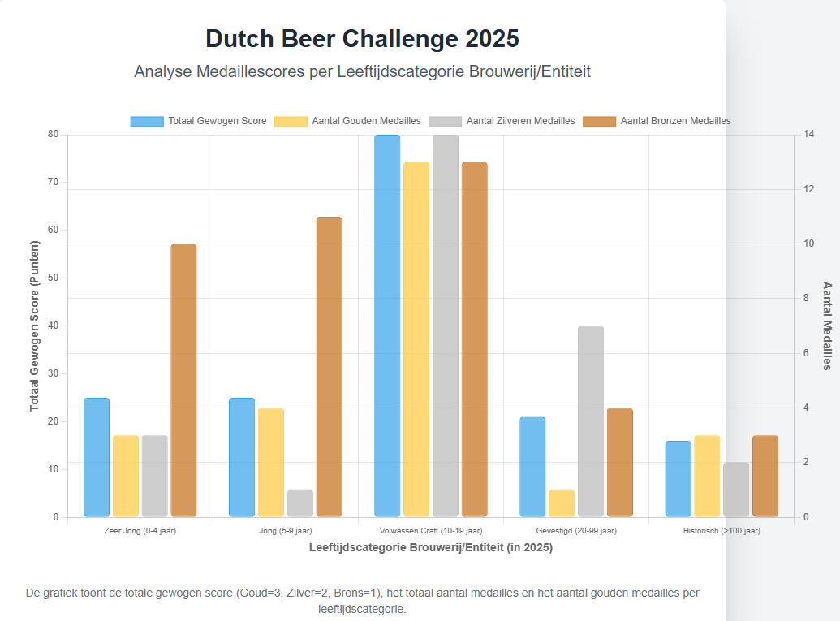Click the small gold bar for Gevestigd
Viewport: 840px width, 621px height.
[x=562, y=503]
